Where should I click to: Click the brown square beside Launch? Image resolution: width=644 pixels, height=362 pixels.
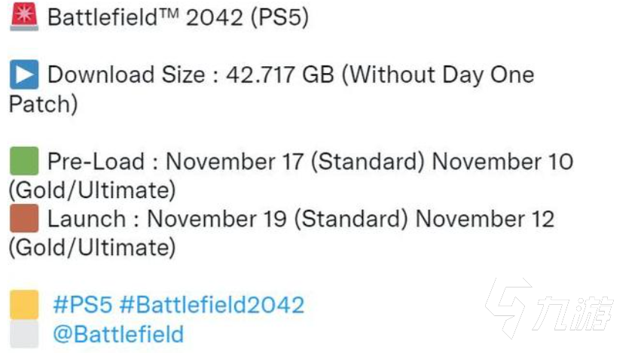click(24, 219)
